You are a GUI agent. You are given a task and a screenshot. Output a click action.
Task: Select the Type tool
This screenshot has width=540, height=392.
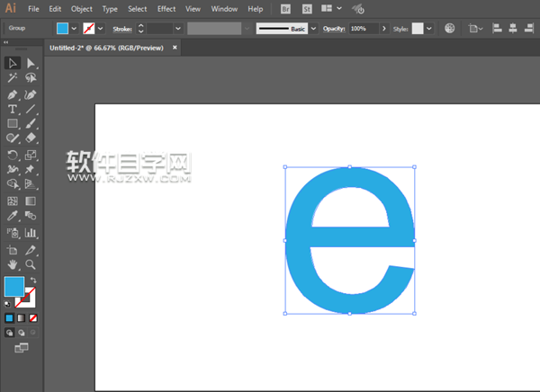coord(13,109)
